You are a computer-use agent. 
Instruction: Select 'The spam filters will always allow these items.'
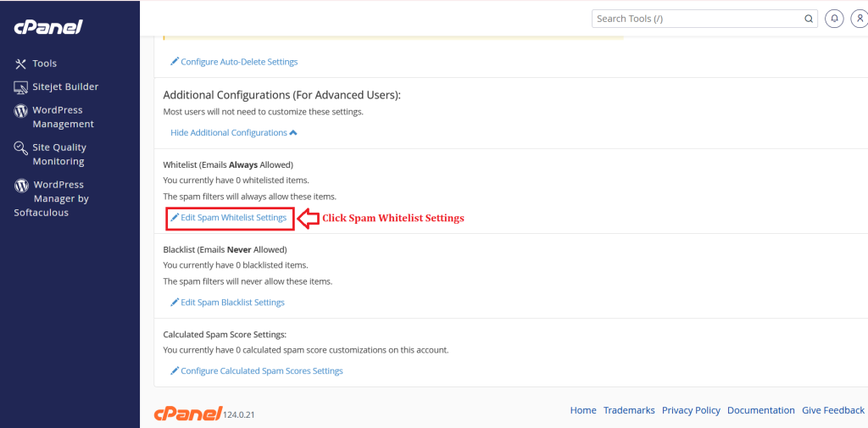pos(250,197)
